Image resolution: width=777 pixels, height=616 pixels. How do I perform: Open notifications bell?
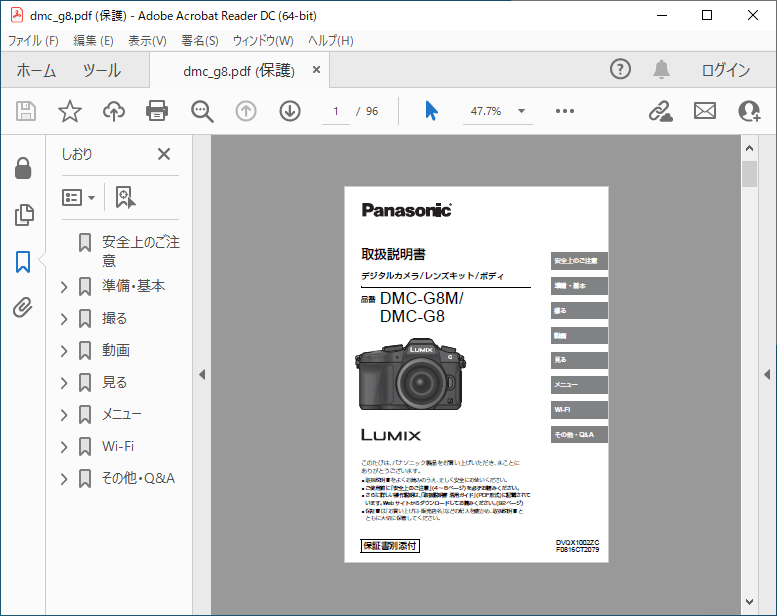pyautogui.click(x=661, y=69)
